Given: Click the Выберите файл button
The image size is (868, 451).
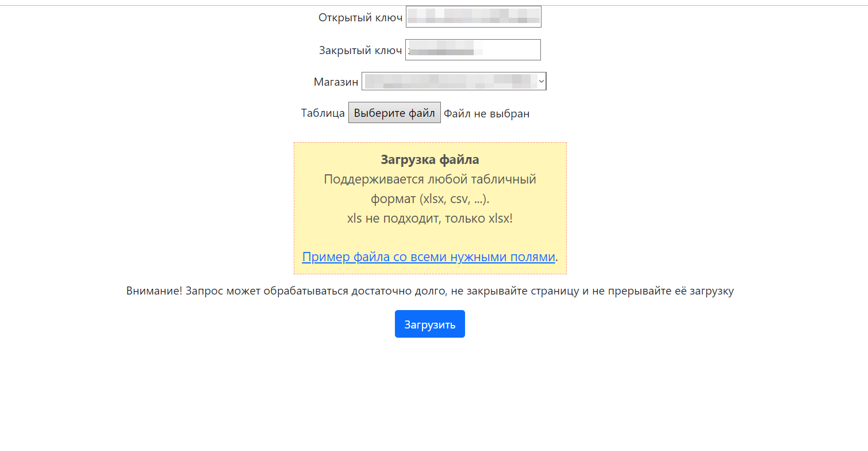Looking at the screenshot, I should pos(394,113).
